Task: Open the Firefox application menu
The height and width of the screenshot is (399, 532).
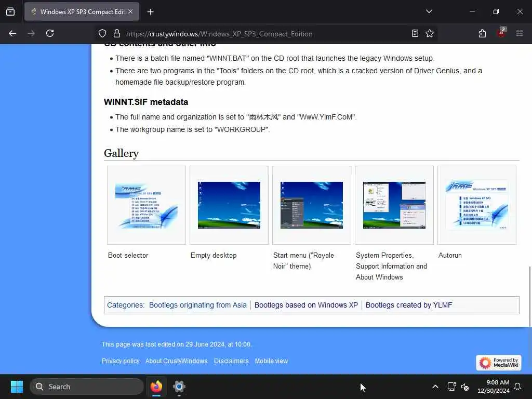Action: click(x=519, y=33)
